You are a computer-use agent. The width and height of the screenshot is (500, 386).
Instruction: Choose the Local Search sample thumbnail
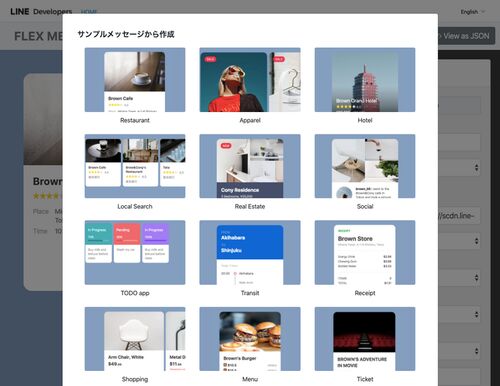coord(135,166)
